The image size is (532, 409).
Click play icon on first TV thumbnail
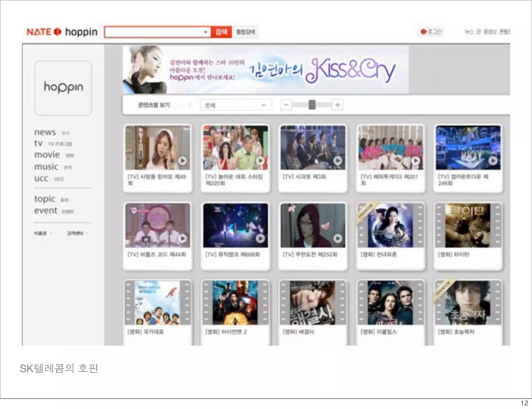[182, 161]
